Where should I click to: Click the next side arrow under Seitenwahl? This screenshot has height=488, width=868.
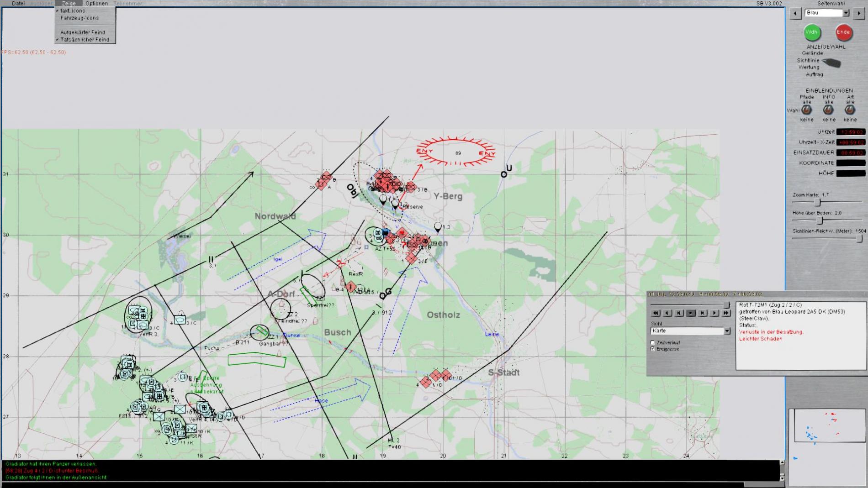(x=859, y=13)
